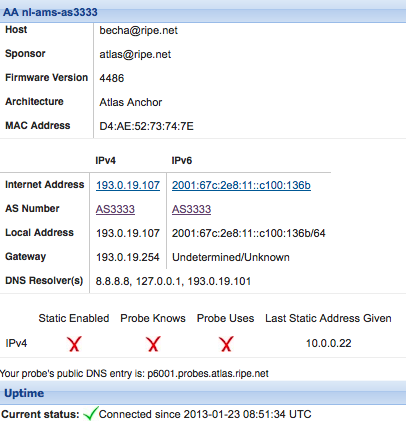Open the IPv6 AS3333 link
This screenshot has height=431, width=406.
coord(191,209)
